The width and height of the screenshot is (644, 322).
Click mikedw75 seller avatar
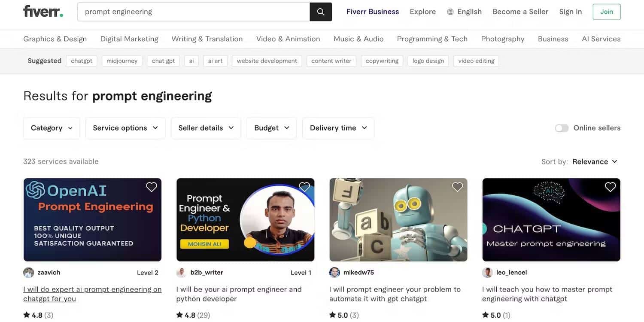pos(334,273)
